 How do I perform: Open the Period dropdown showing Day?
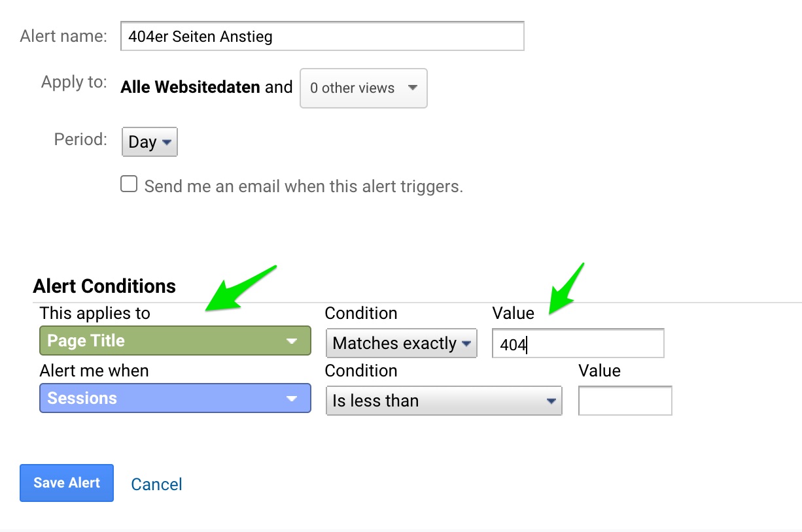(149, 142)
